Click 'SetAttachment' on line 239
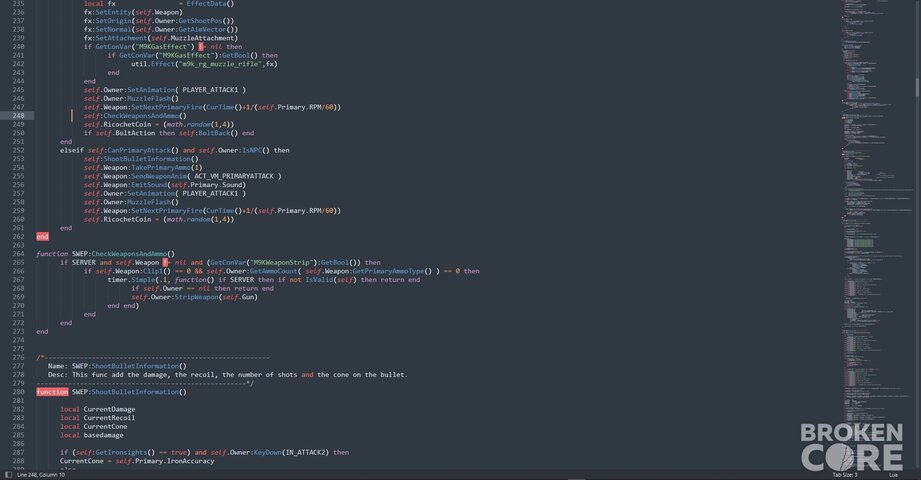921x480 pixels. coord(121,38)
